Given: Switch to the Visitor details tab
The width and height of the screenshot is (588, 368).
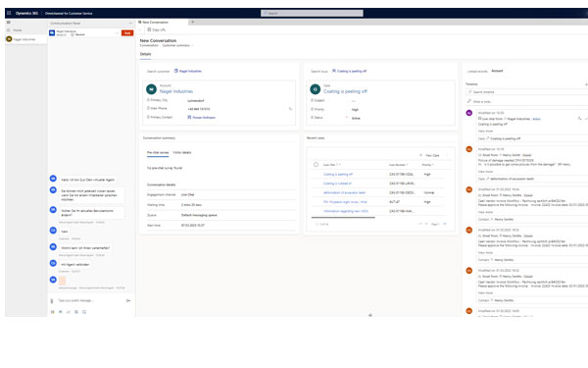Looking at the screenshot, I should [x=182, y=152].
